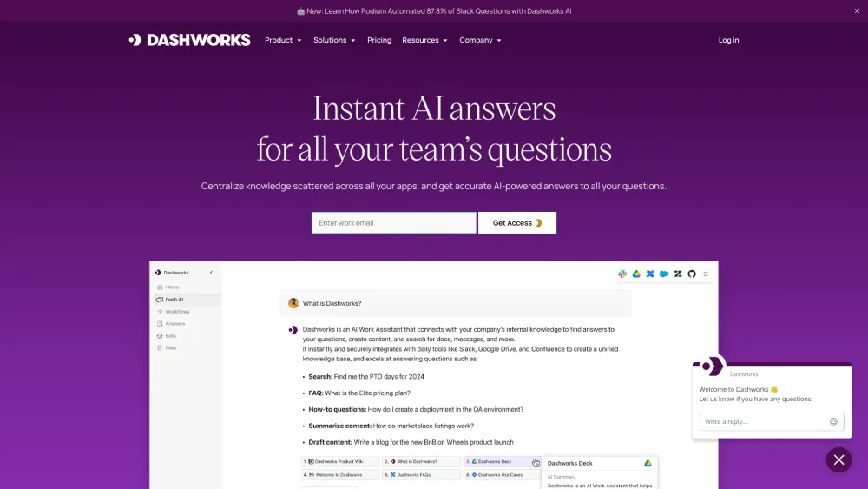Click the Get Access button
This screenshot has height=489, width=868.
point(517,223)
